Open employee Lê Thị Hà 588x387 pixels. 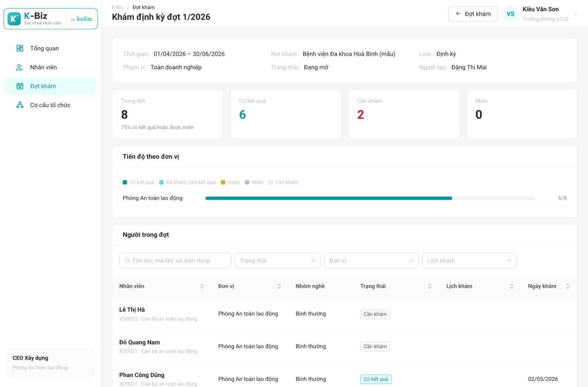[x=132, y=310]
